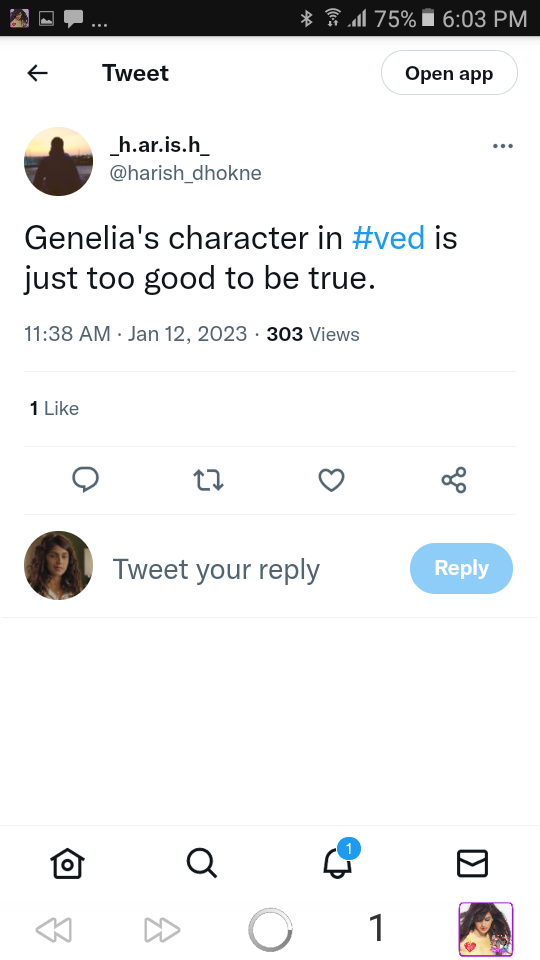View who liked via 1 Like
Image resolution: width=540 pixels, height=960 pixels.
pyautogui.click(x=54, y=408)
